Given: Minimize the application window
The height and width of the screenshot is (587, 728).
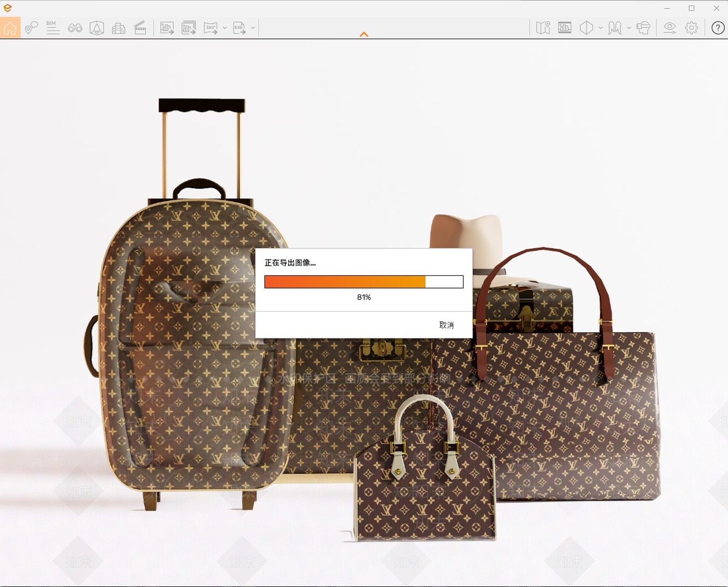Looking at the screenshot, I should (667, 8).
